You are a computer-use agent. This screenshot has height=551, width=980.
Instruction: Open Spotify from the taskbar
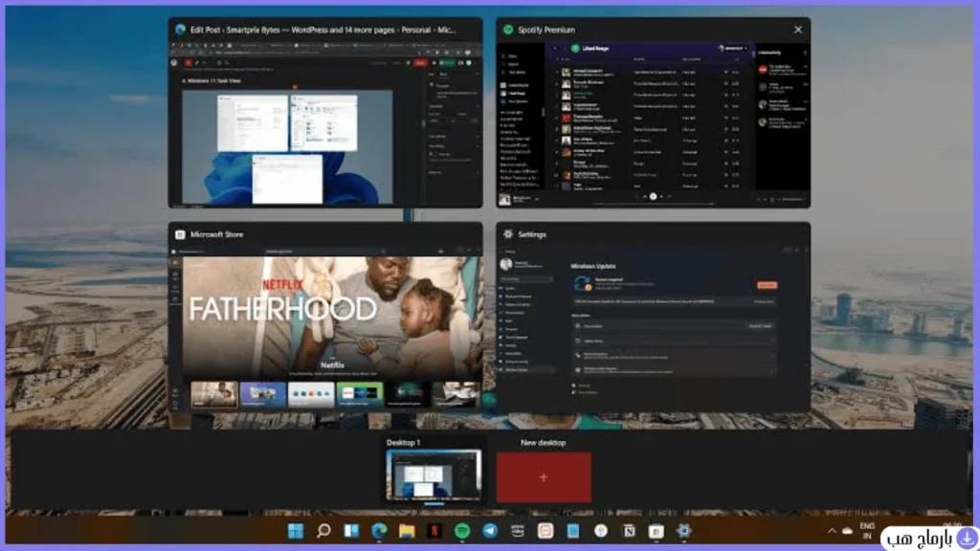(462, 531)
